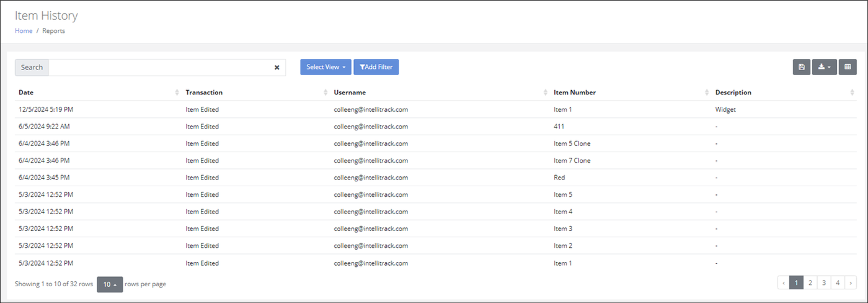Go to page 3
Screen dimensions: 868x303
coord(823,283)
